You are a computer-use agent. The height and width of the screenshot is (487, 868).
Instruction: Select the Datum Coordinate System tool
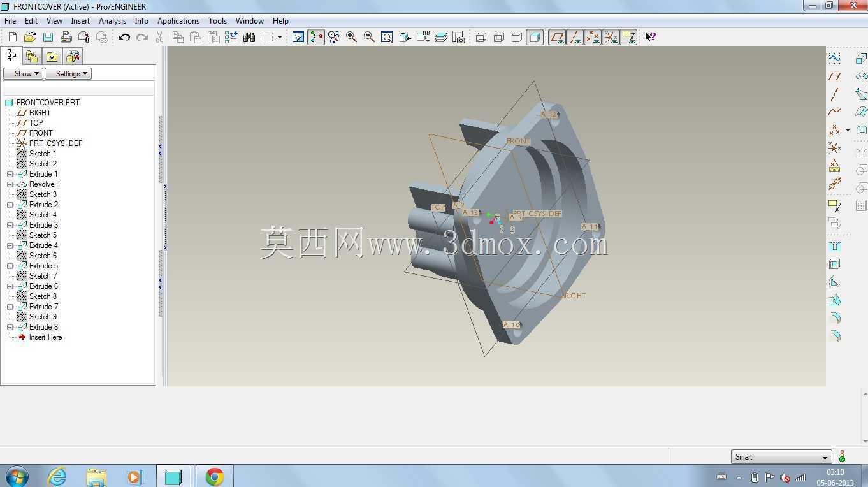834,148
